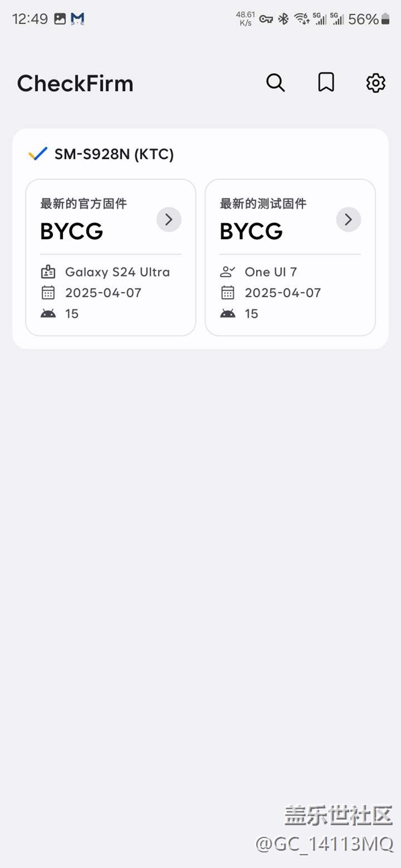
Task: Tap the battery indicator in status bar
Action: [385, 19]
